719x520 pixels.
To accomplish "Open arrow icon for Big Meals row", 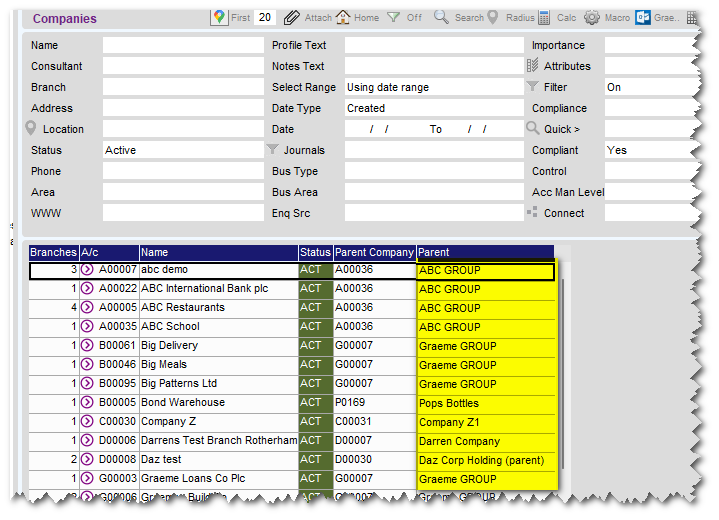I will [87, 364].
